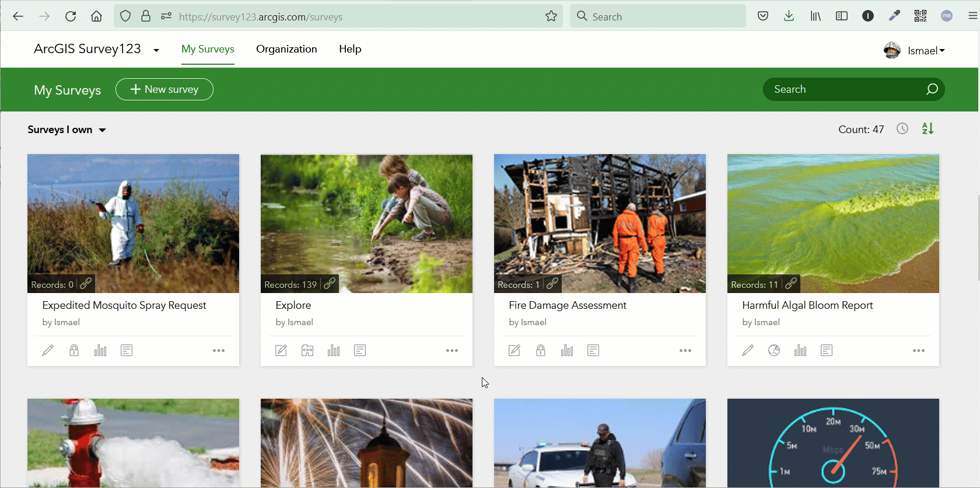Expand the Surveys I own filter
This screenshot has width=980, height=488.
pos(66,130)
